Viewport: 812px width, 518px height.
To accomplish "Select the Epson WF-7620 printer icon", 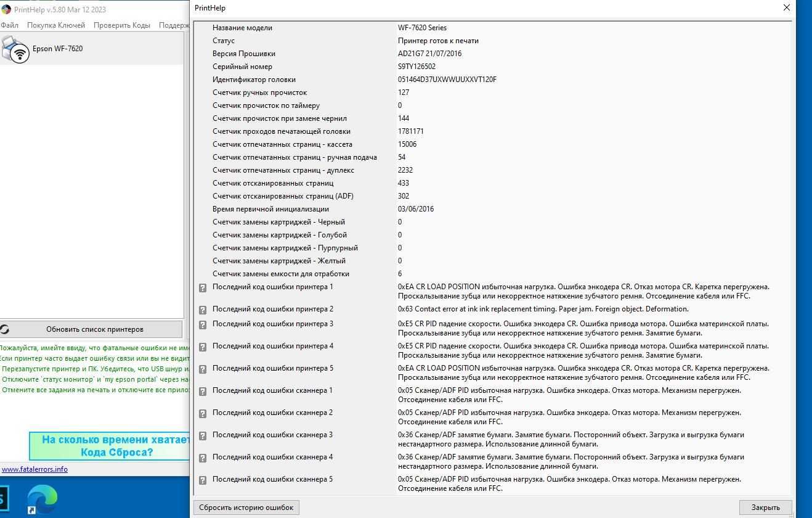I will click(15, 49).
